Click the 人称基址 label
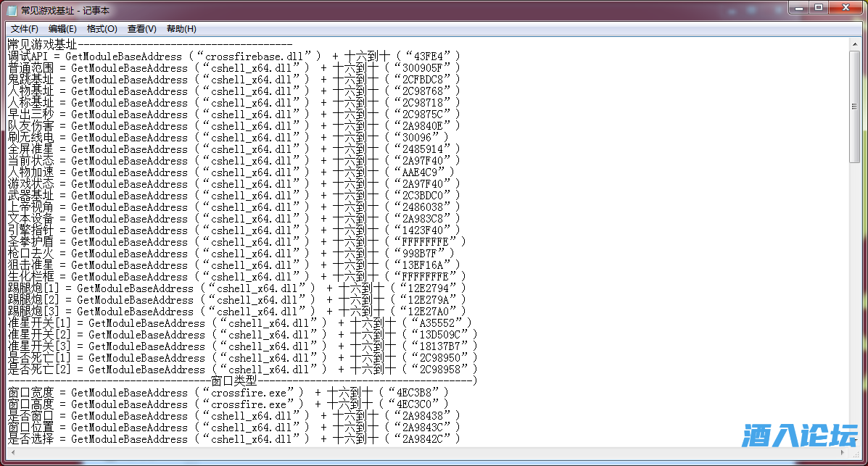The height and width of the screenshot is (466, 868). pyautogui.click(x=31, y=103)
